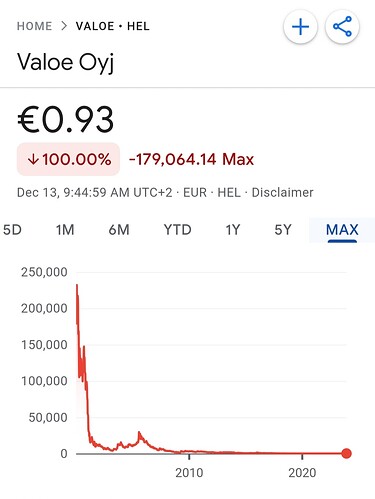The image size is (375, 499).
Task: Click the breadcrumb chevron arrow
Action: [x=64, y=26]
